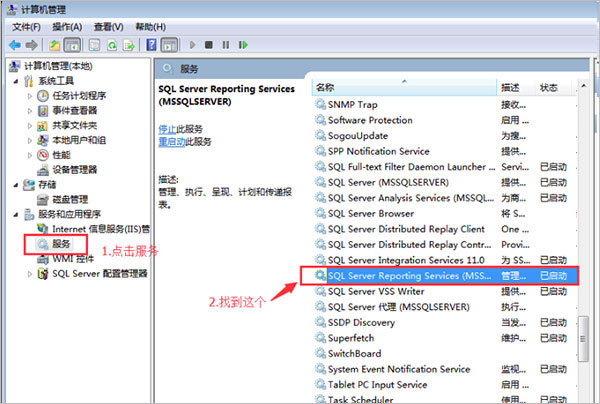
Task: Click the Export List toolbar icon
Action: [128, 45]
